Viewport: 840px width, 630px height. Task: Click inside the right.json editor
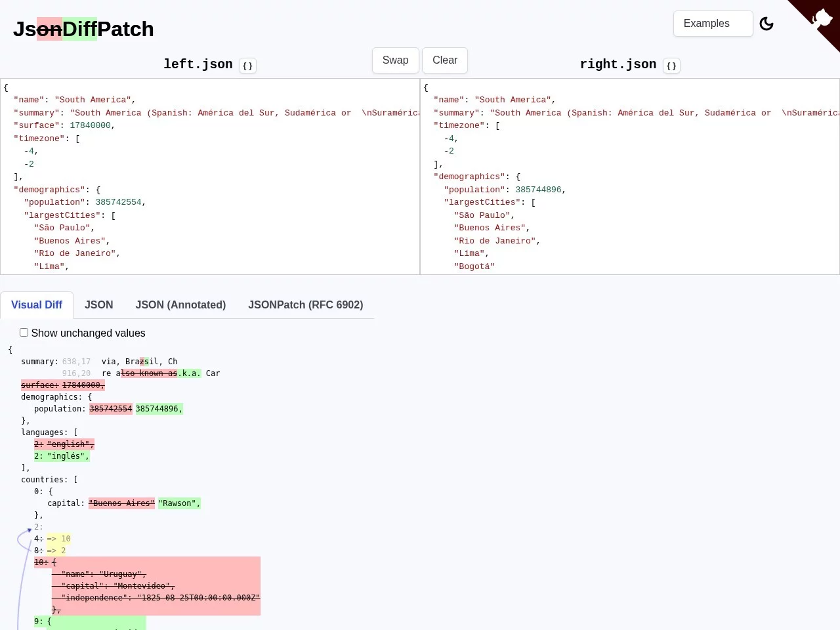tap(623, 177)
